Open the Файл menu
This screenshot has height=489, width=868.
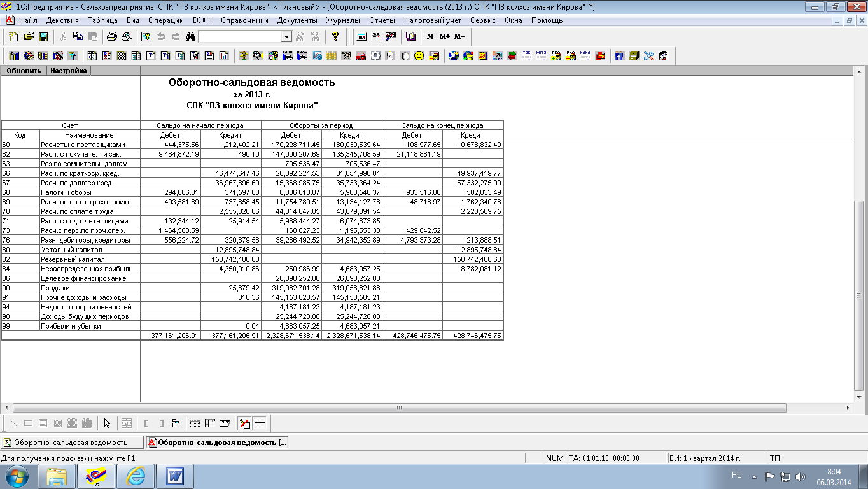tap(28, 20)
